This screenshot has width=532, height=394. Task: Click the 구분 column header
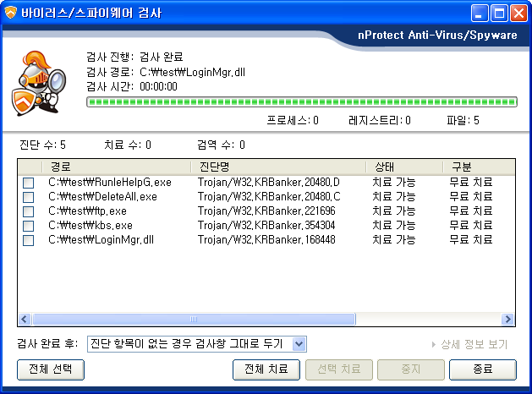click(x=479, y=167)
